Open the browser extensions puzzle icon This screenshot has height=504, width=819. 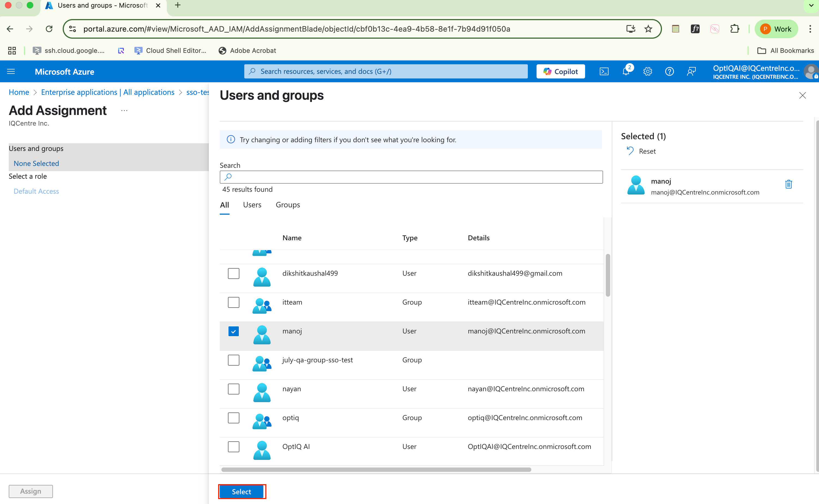point(734,29)
